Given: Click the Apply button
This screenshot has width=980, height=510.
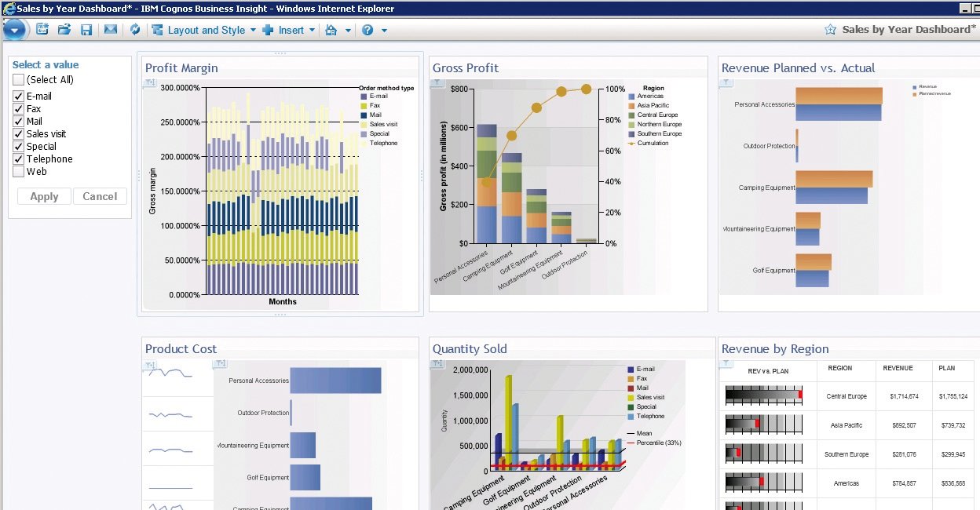Looking at the screenshot, I should [44, 196].
